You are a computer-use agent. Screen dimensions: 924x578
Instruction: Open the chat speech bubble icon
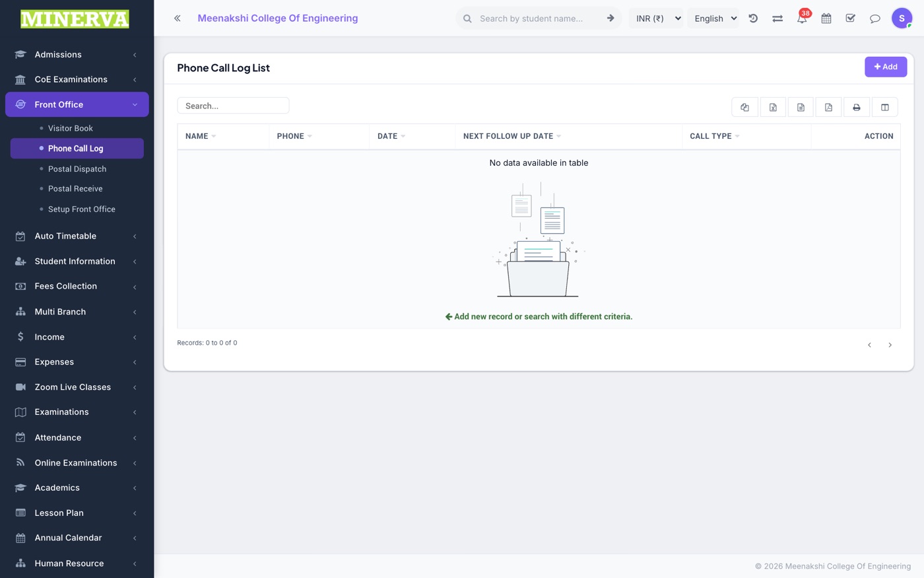point(875,18)
